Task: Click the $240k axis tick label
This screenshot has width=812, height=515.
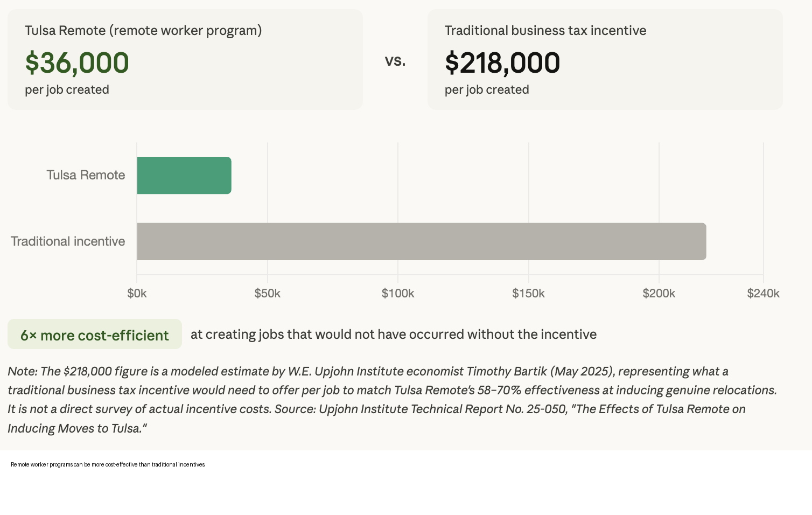Action: 763,294
